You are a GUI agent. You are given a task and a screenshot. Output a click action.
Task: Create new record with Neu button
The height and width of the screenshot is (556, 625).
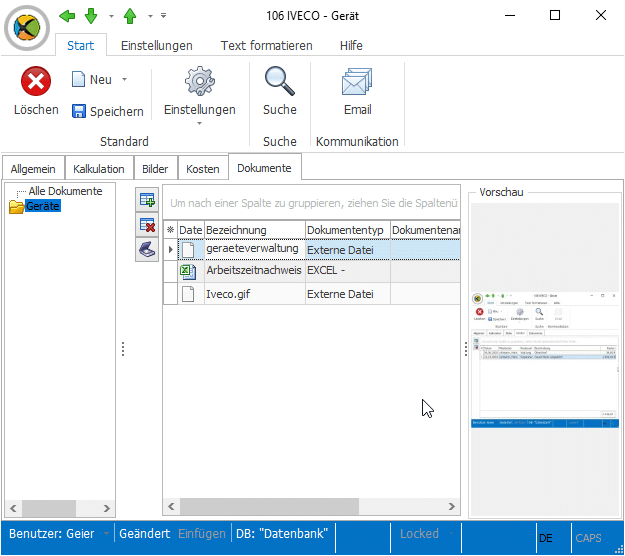(92, 79)
